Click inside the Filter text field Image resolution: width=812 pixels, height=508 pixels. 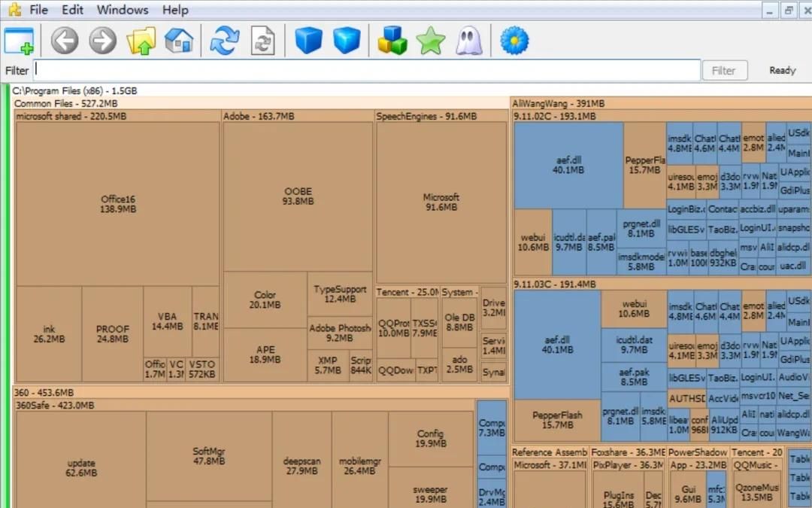coord(367,70)
